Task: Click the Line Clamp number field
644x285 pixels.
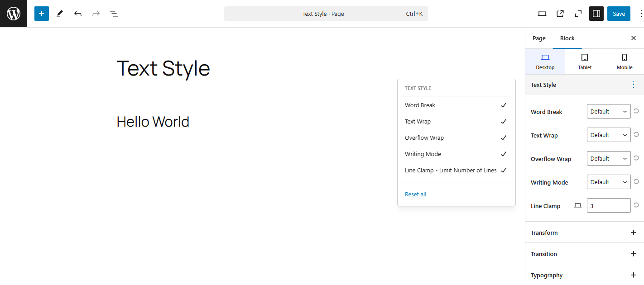Action: click(609, 205)
